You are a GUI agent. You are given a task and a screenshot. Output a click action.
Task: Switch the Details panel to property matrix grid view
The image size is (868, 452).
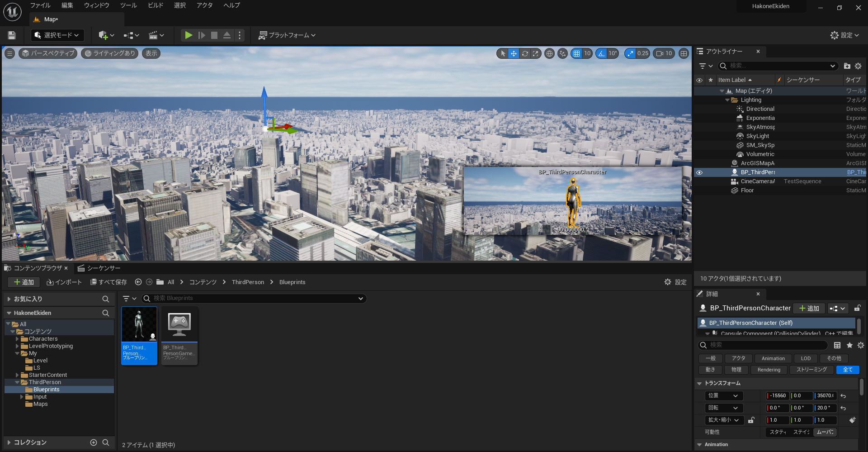pos(837,345)
